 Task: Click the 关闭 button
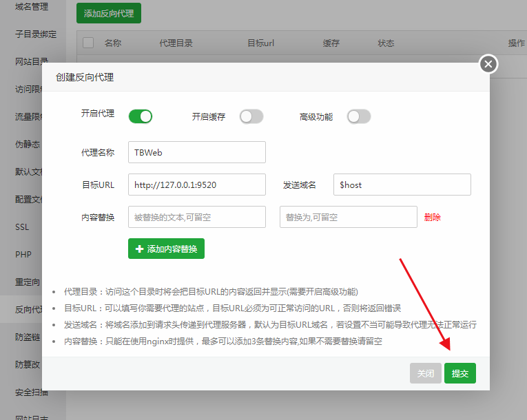click(425, 373)
